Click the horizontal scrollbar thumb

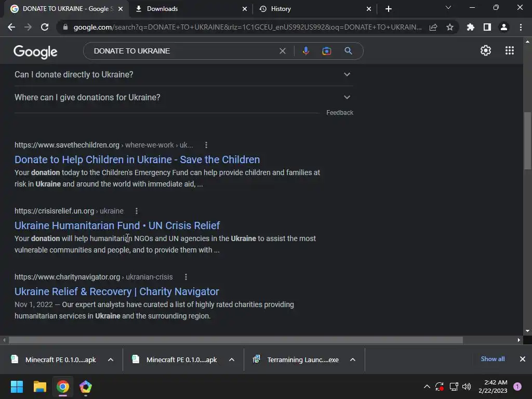(x=236, y=340)
